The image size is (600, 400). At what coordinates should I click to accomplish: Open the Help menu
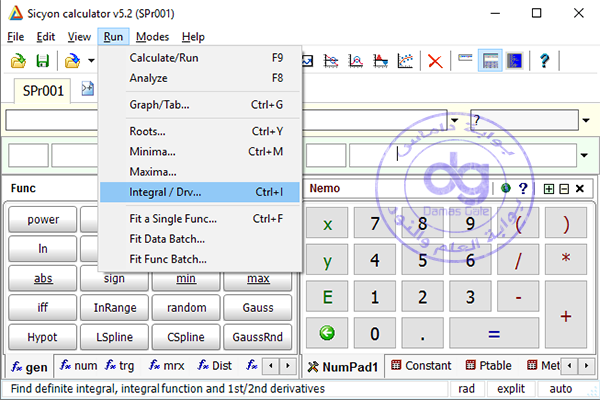[x=193, y=37]
